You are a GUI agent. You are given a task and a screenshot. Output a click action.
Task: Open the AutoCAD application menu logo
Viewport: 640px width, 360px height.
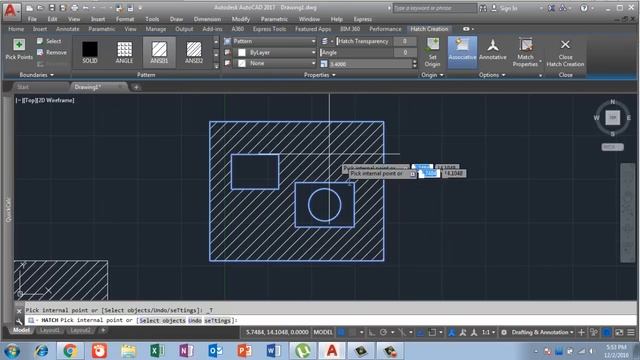[10, 10]
